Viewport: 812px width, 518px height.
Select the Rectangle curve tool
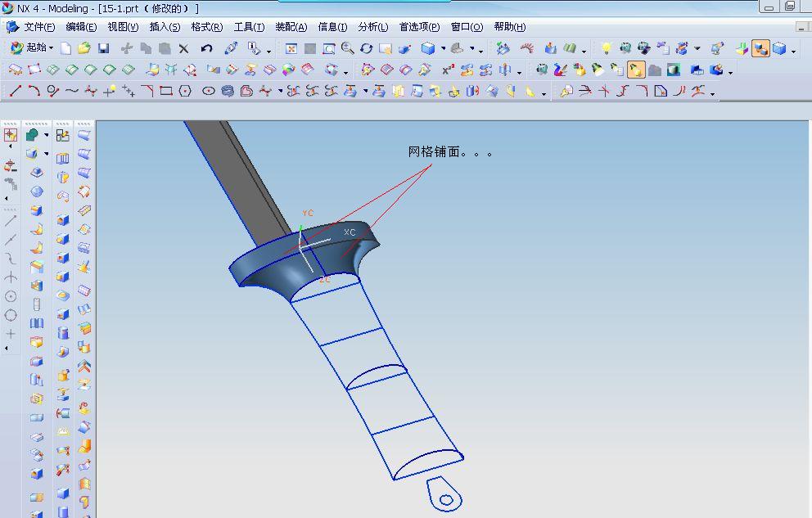point(165,91)
